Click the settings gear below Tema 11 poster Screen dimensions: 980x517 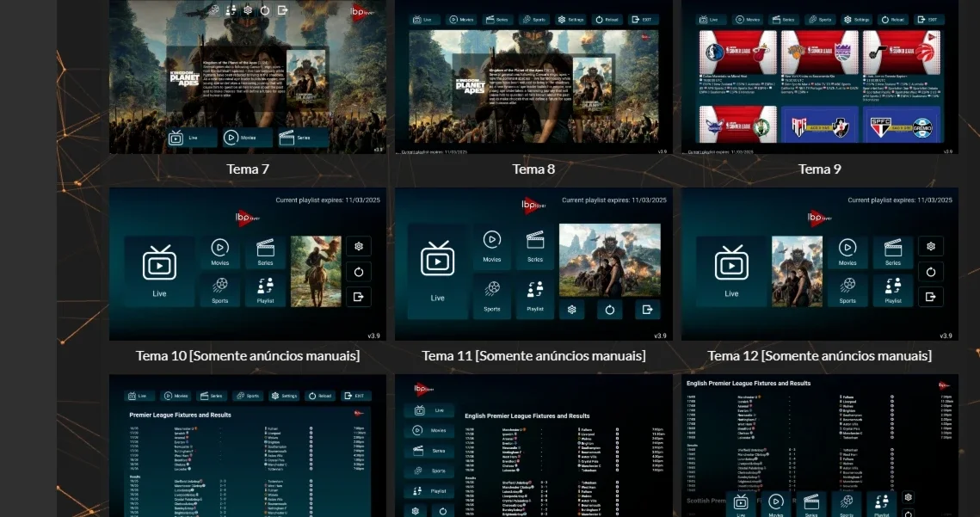[x=572, y=310]
